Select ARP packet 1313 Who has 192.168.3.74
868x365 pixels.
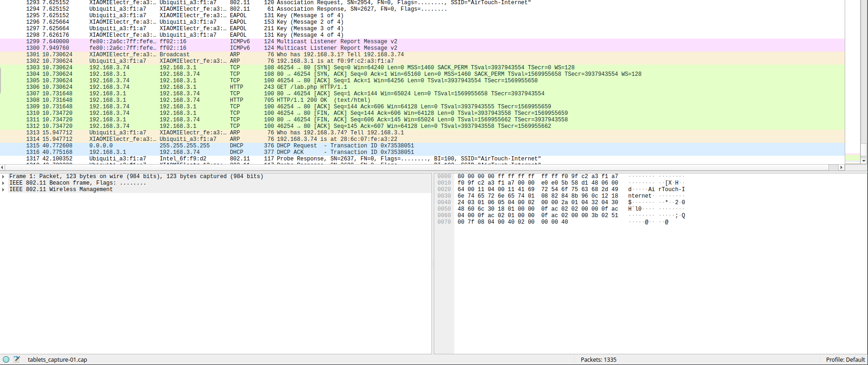(422, 133)
